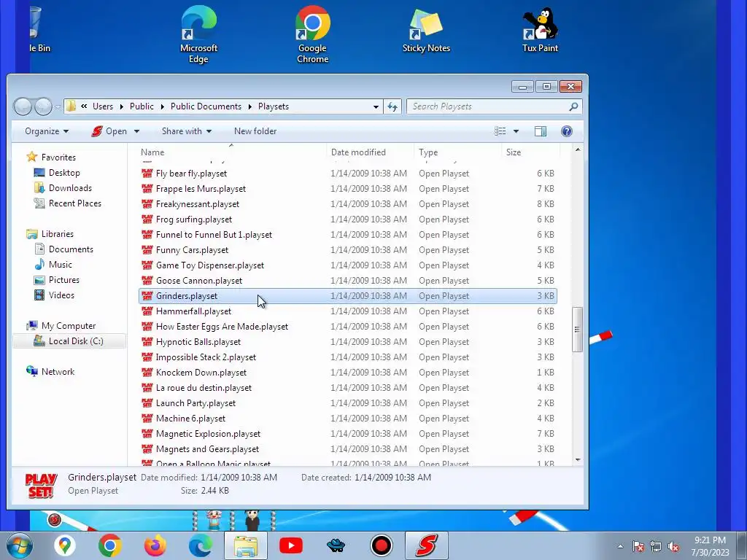Open the Microsoft Edge desktop shortcut
Screen dimensions: 747x560
click(x=198, y=35)
